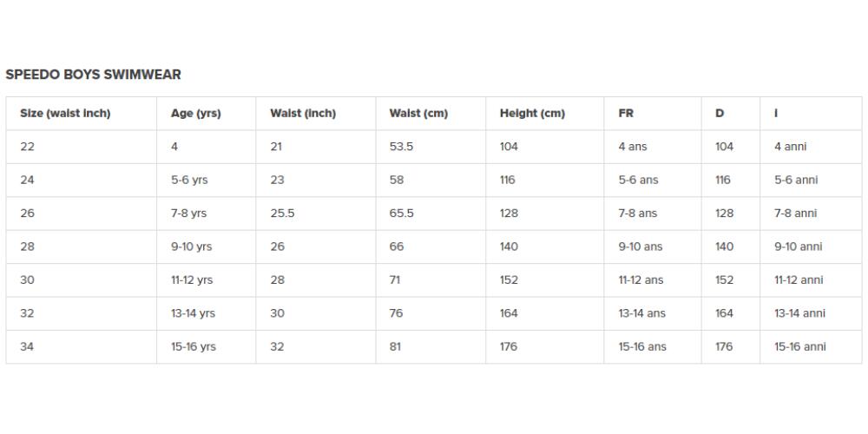
Task: Select the "Age (yrs)" column header
Action: [x=195, y=114]
